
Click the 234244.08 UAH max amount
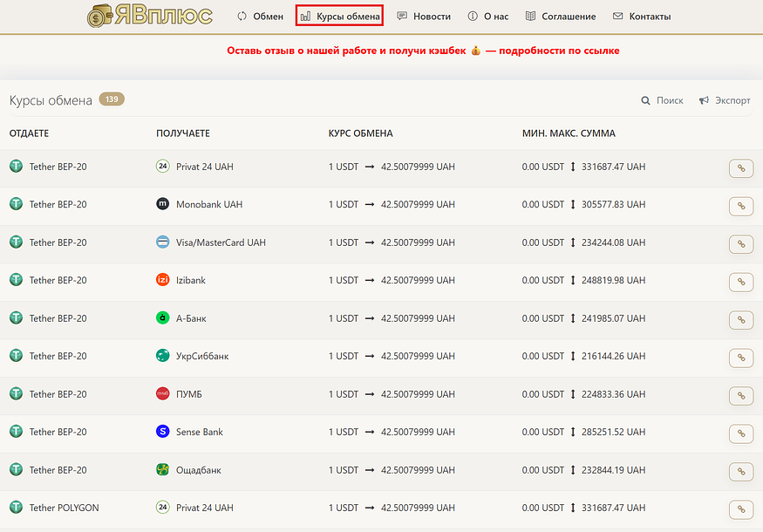[x=614, y=242]
